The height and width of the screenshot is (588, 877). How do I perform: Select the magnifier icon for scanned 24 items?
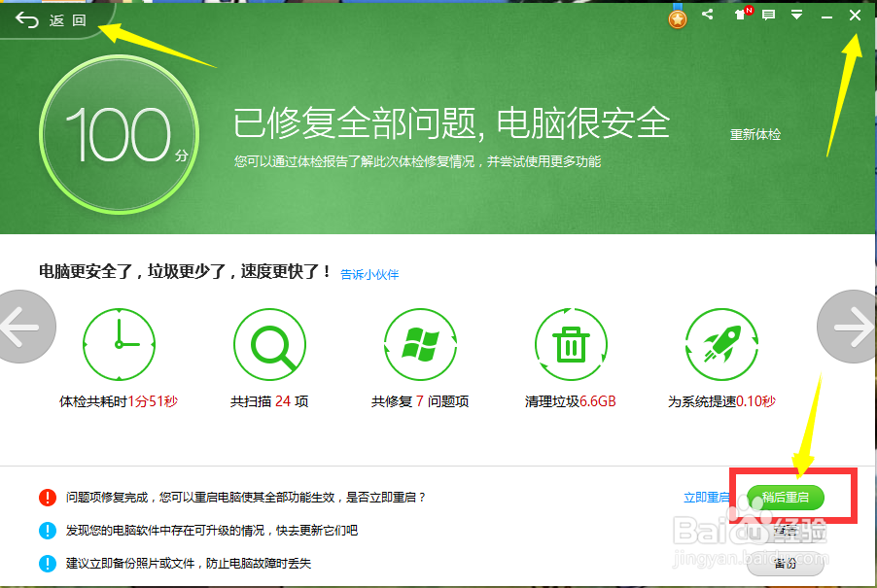269,344
